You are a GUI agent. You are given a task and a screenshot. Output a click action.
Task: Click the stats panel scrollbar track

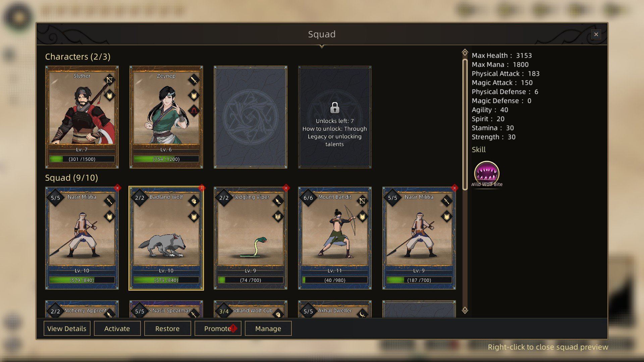tap(465, 181)
